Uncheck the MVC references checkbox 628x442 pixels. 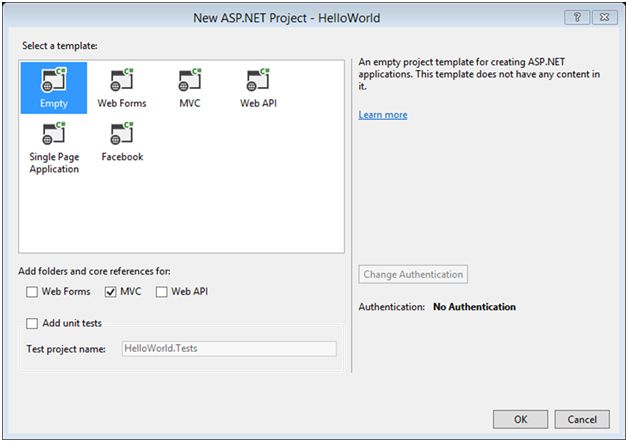coord(110,292)
